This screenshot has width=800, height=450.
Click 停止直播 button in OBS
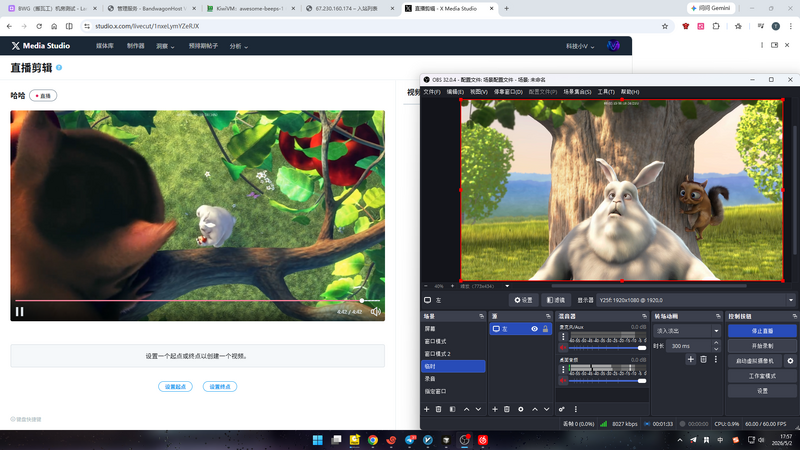pyautogui.click(x=762, y=331)
